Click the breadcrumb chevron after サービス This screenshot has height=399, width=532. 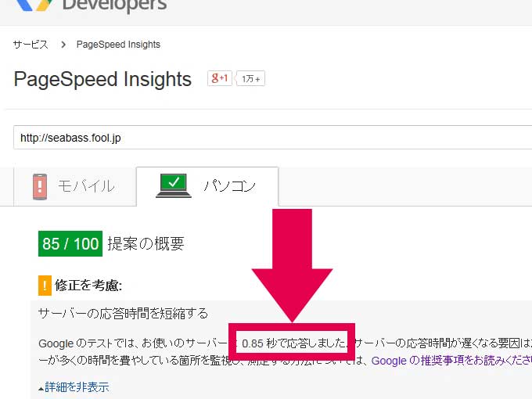63,45
